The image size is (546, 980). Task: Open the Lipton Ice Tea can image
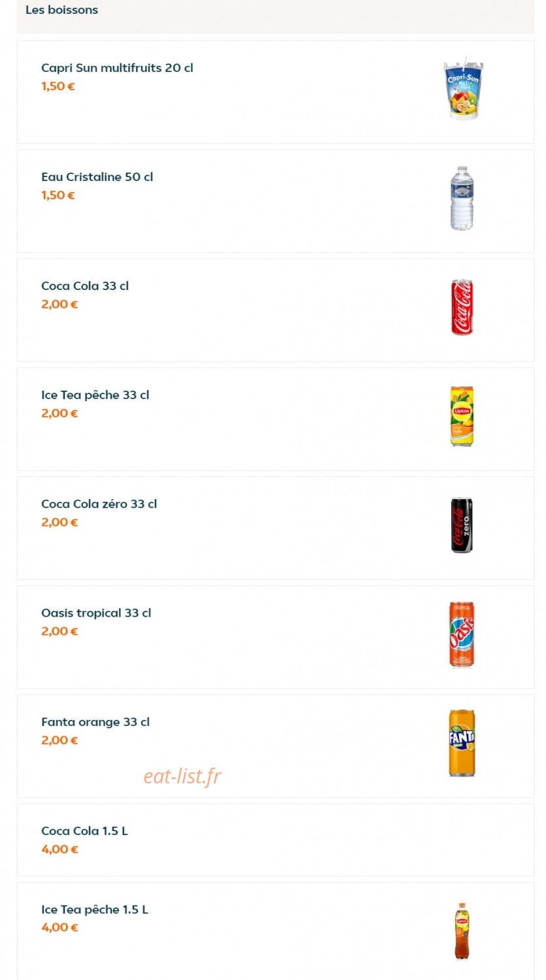pos(462,416)
